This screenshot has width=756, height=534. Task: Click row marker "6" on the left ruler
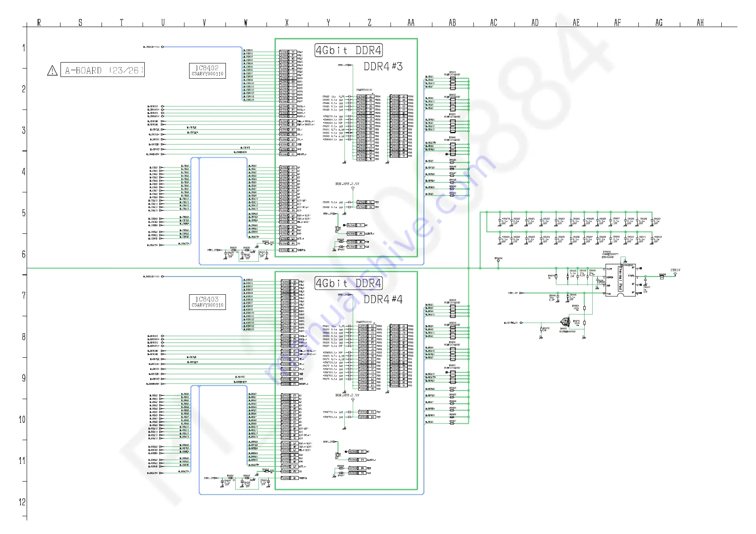point(24,254)
